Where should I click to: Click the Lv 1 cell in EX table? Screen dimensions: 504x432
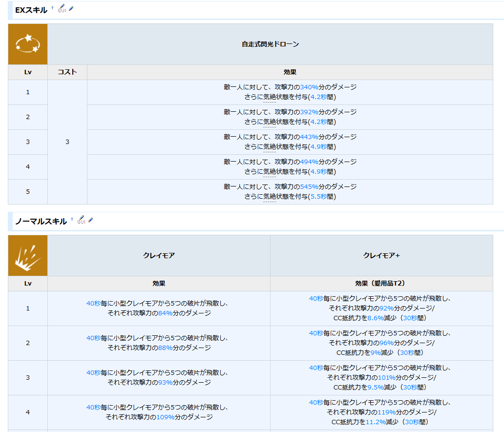click(28, 92)
